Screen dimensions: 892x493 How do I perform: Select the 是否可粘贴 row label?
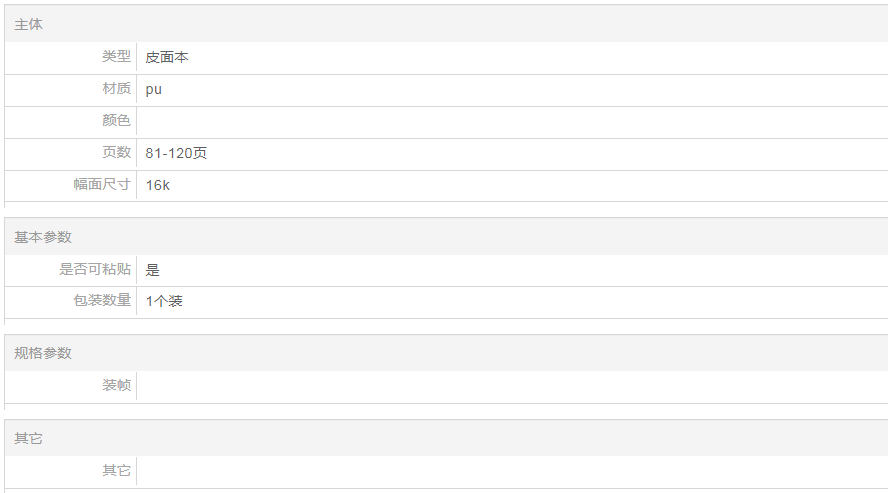pyautogui.click(x=95, y=269)
